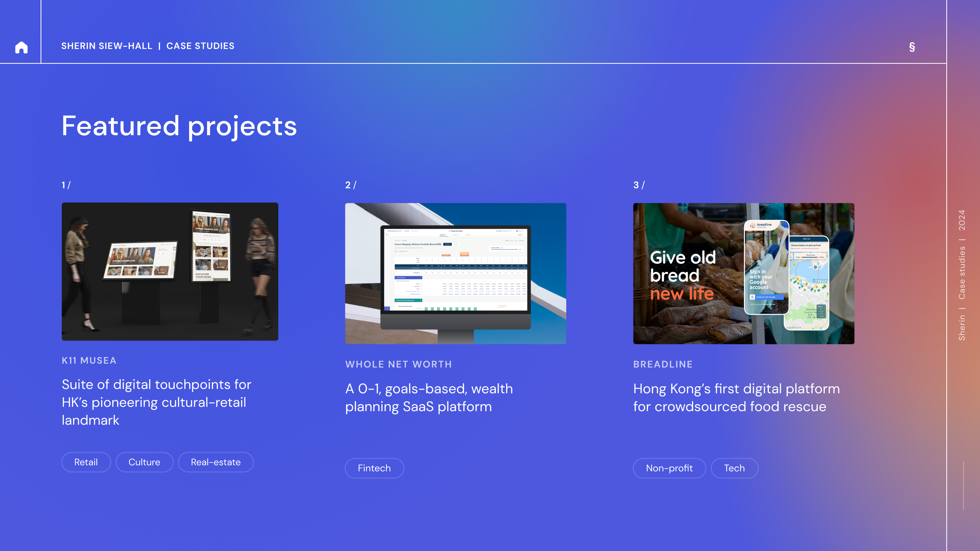Click the wealth planning SaaS platform description
The image size is (980, 551).
(x=429, y=397)
